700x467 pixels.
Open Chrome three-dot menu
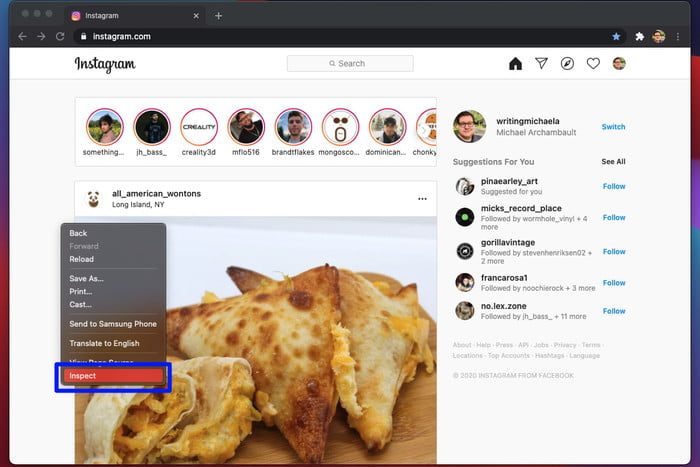(678, 37)
